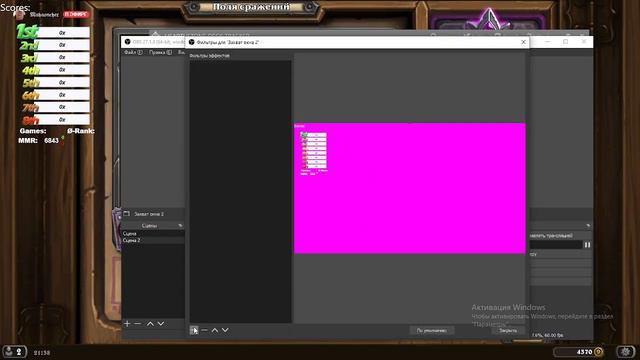Image resolution: width=640 pixels, height=360 pixels.
Task: Click the magenta filter preview area
Action: 409,188
